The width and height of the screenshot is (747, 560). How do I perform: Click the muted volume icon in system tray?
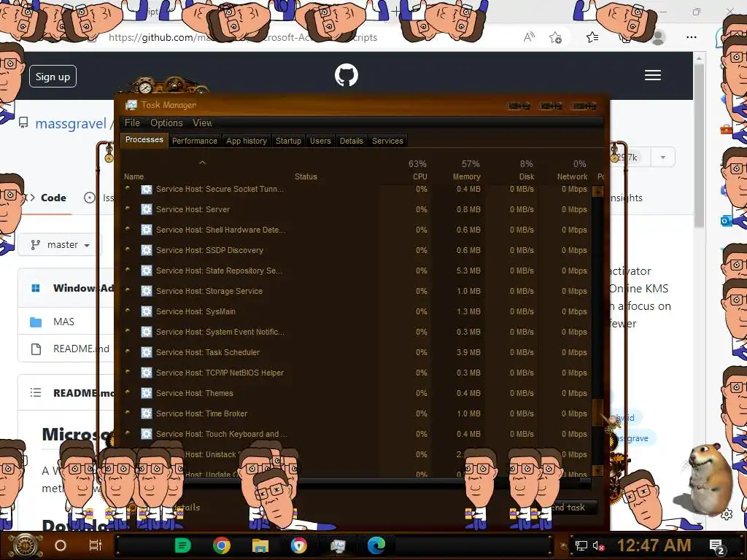click(598, 545)
